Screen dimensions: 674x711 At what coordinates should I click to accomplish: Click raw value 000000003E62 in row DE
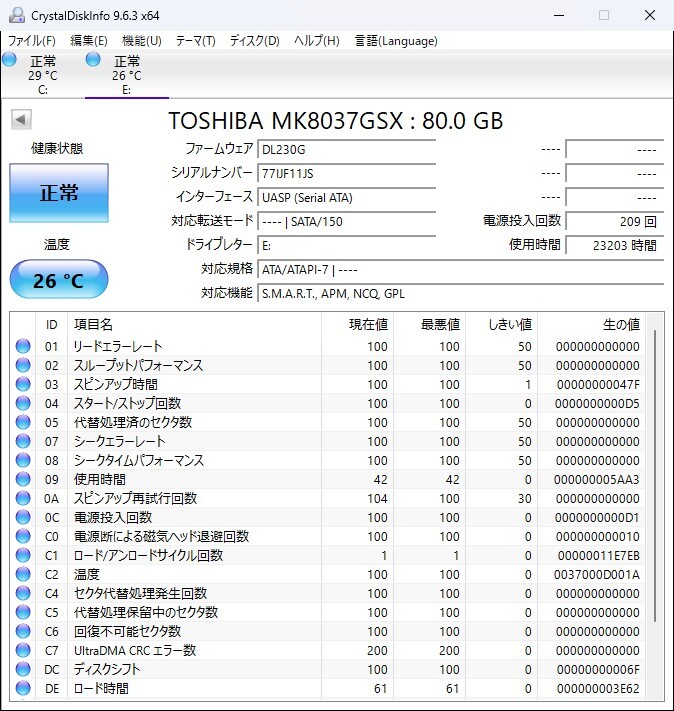[598, 689]
